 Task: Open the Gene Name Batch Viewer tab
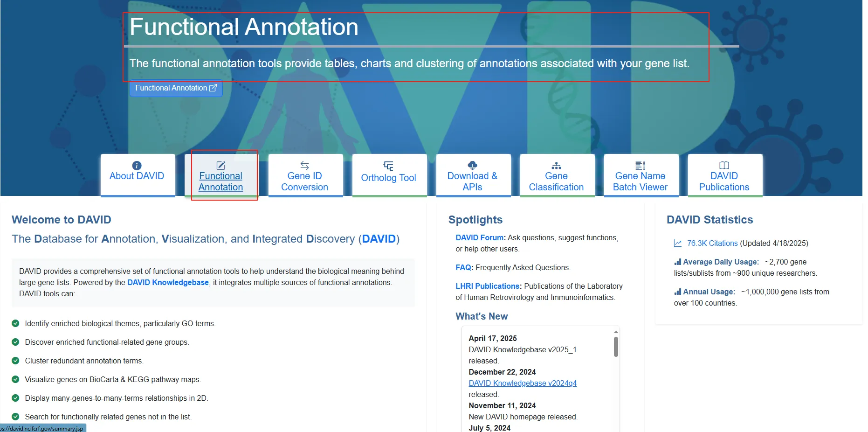click(x=641, y=175)
